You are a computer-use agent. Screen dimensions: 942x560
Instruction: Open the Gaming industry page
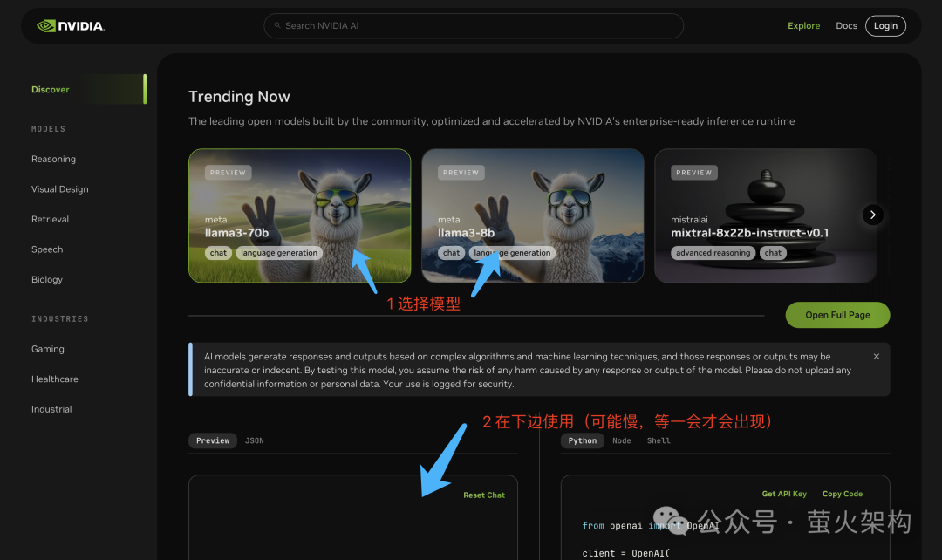coord(47,349)
